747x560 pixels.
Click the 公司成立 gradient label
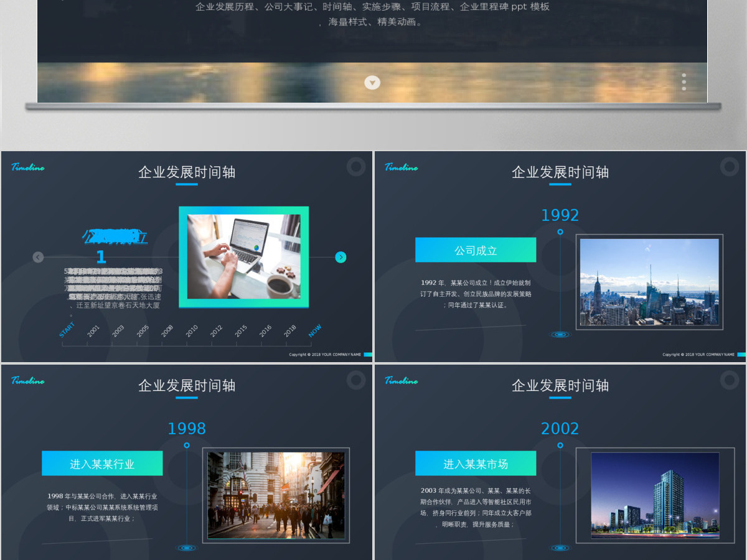(x=476, y=250)
